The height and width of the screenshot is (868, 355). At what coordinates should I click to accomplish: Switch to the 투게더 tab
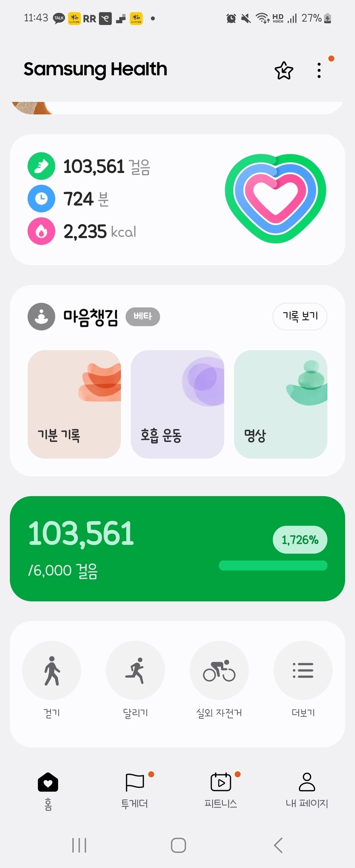click(x=135, y=791)
